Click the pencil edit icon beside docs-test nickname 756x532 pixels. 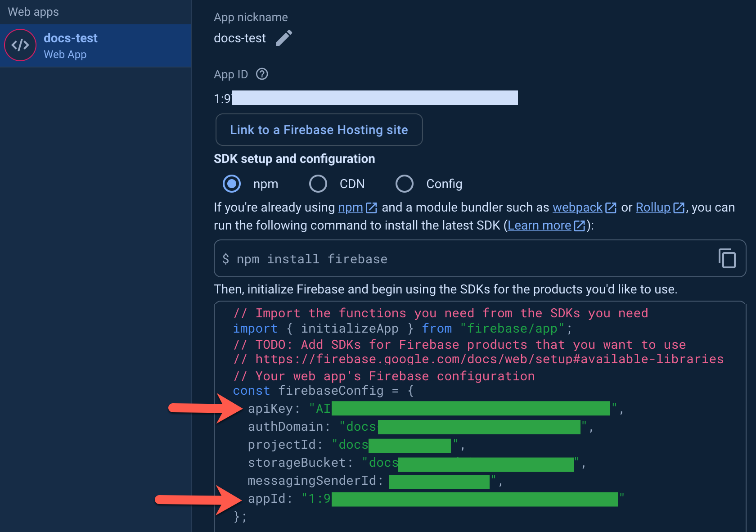pyautogui.click(x=283, y=38)
